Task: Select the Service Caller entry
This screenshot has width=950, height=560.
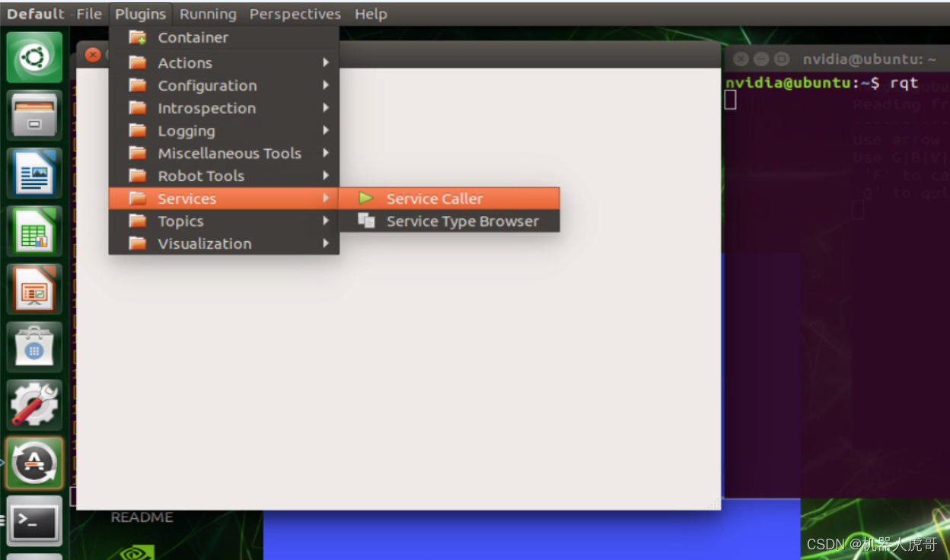Action: 434,198
